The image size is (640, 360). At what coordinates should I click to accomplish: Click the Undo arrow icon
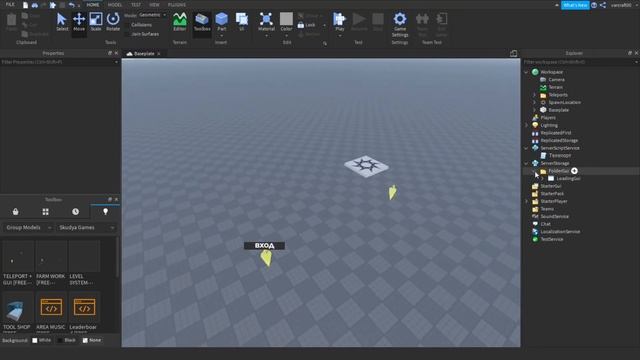tap(71, 5)
